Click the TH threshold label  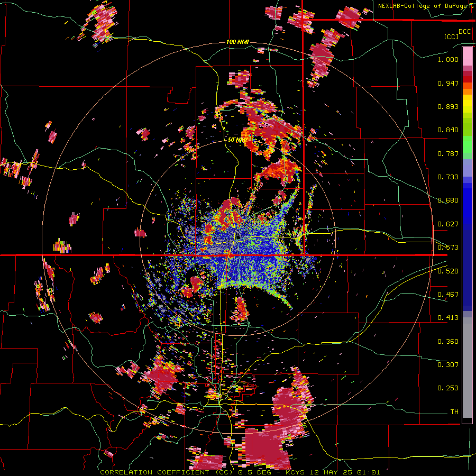pyautogui.click(x=454, y=412)
